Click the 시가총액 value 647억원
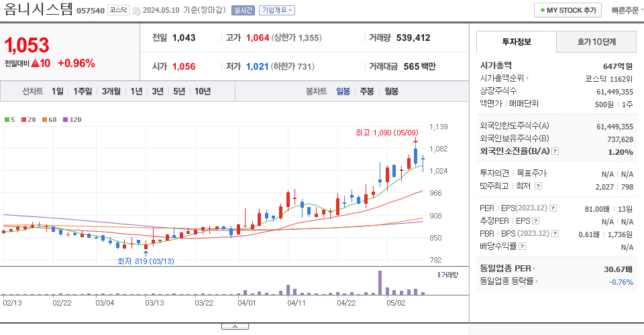 (x=618, y=66)
